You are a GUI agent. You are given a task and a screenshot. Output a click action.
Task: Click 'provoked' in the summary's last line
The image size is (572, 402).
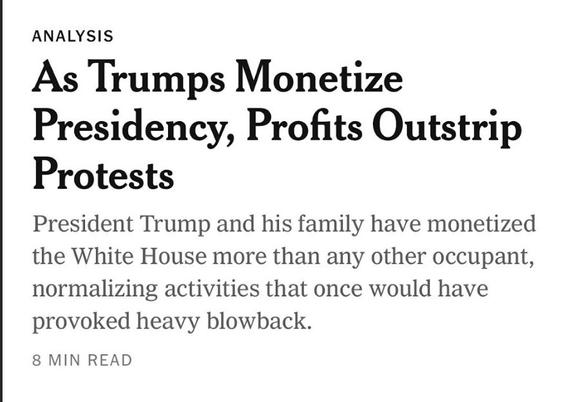(81, 322)
